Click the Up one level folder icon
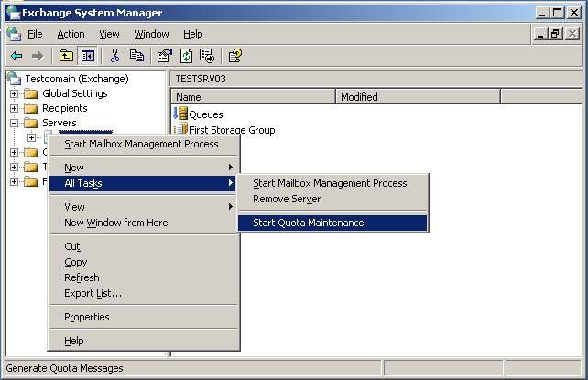 click(66, 56)
